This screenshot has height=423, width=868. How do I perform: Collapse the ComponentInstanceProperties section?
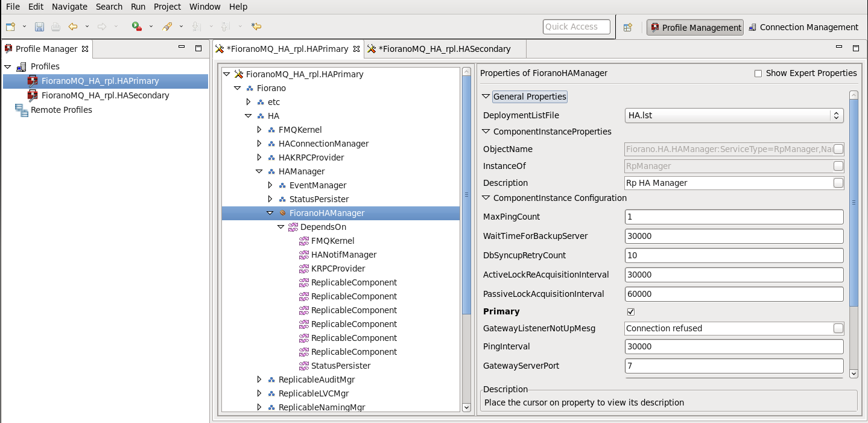click(486, 132)
